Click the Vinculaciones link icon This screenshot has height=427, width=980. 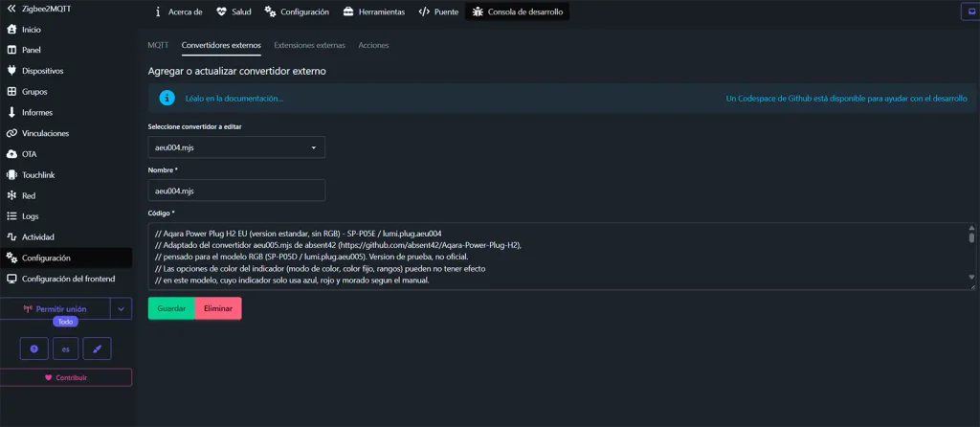click(11, 133)
